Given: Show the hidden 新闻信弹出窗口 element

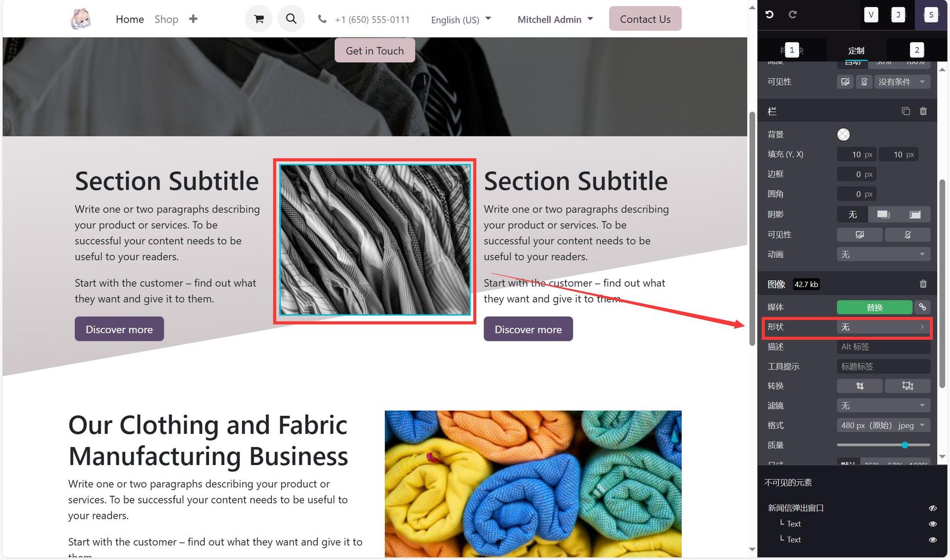Looking at the screenshot, I should tap(933, 508).
